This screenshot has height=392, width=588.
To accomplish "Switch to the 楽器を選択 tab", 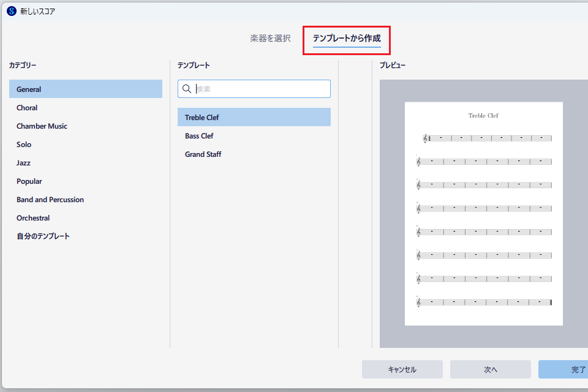I will coord(270,38).
